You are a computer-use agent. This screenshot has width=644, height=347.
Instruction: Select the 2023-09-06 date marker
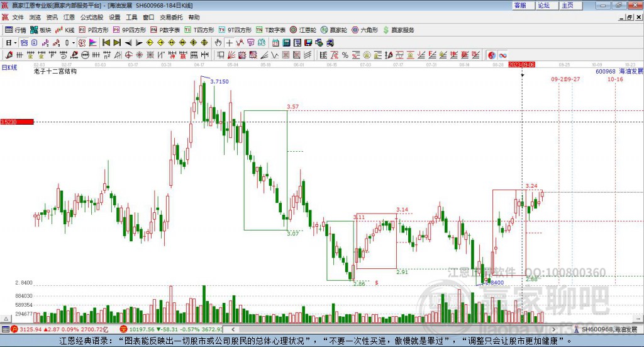point(521,64)
